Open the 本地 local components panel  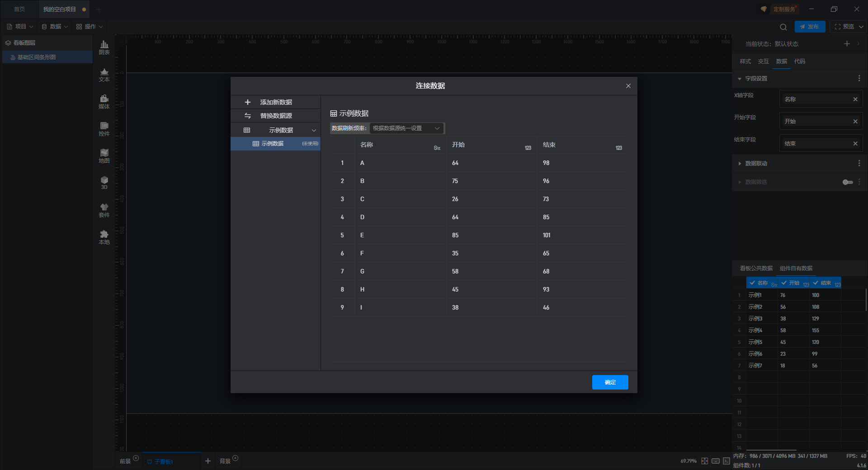pos(104,237)
